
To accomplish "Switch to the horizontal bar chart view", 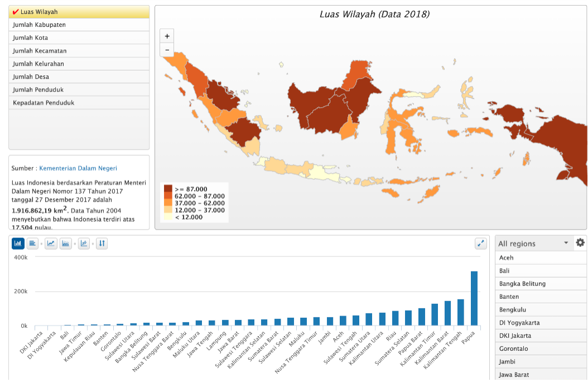I will 32,243.
